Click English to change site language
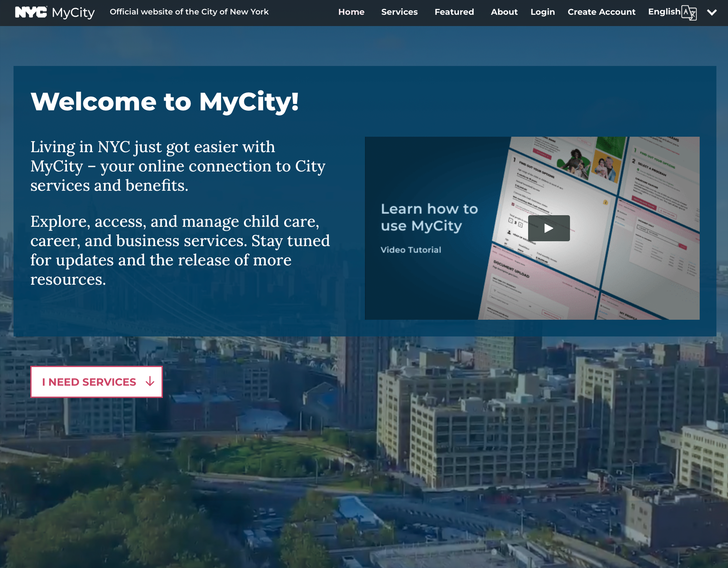The image size is (728, 568). (664, 12)
